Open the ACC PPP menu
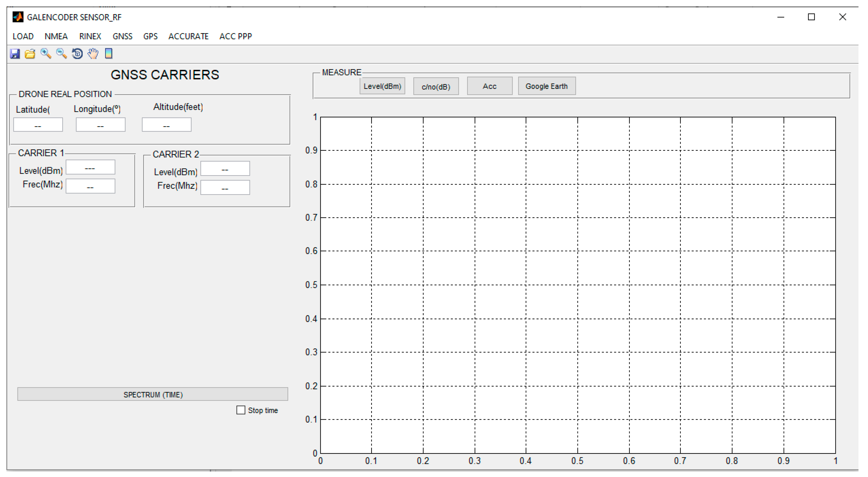 [235, 36]
